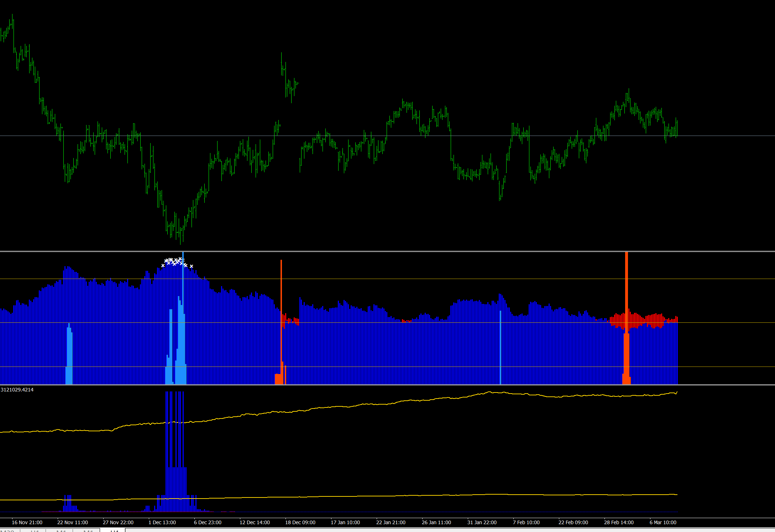Click the 28 Feb 14:00 time label
The height and width of the screenshot is (532, 775).
[x=619, y=522]
